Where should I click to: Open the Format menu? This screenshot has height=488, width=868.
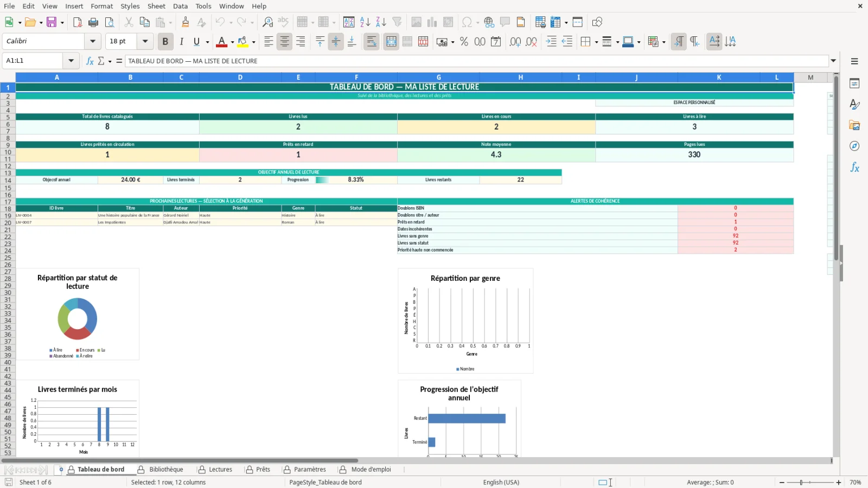pyautogui.click(x=101, y=6)
